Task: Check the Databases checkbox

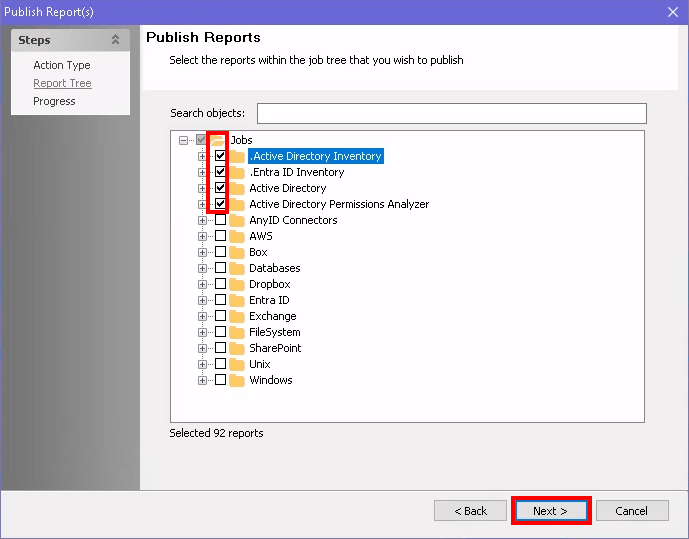Action: pos(220,268)
